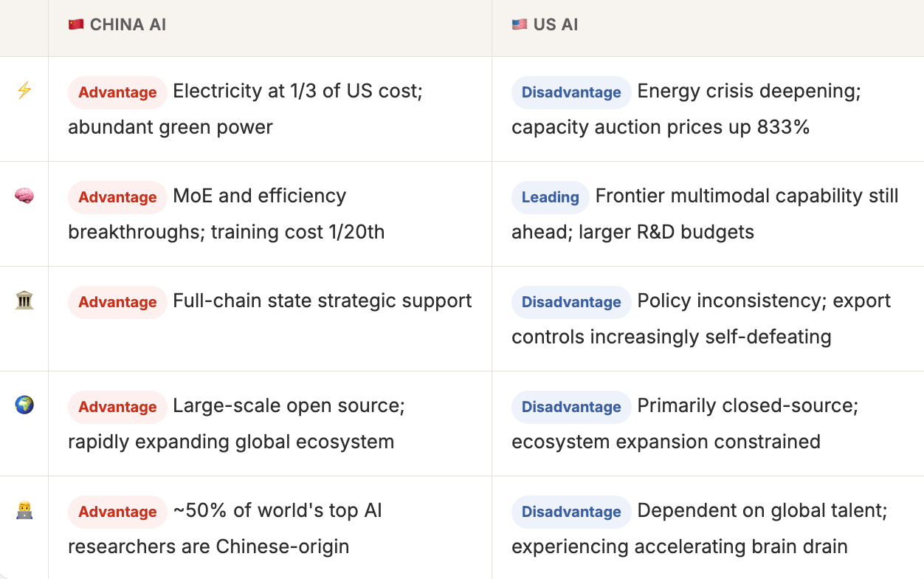Click the technologist person emoji icon

(24, 510)
